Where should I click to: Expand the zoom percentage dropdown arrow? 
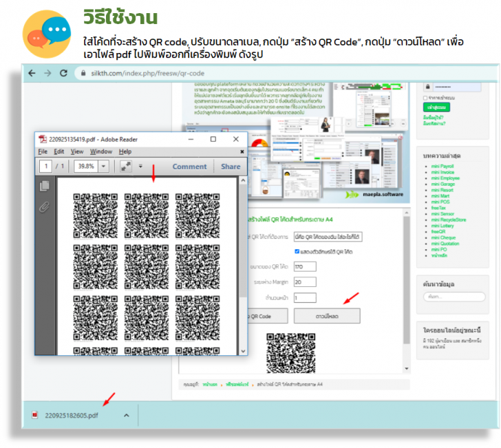pos(103,166)
